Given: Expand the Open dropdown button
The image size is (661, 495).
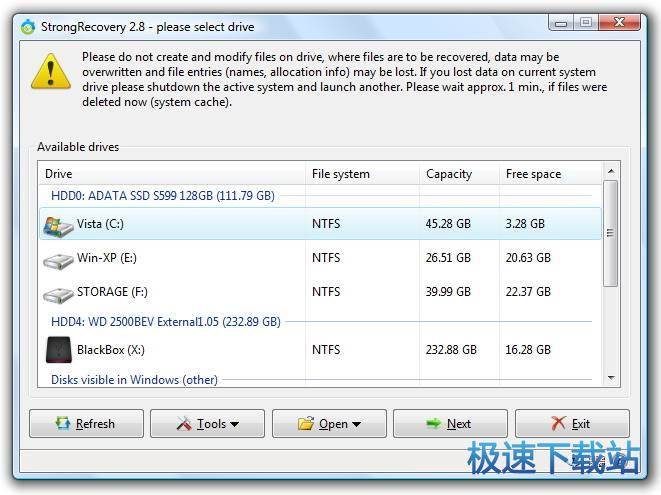Looking at the screenshot, I should pyautogui.click(x=328, y=424).
